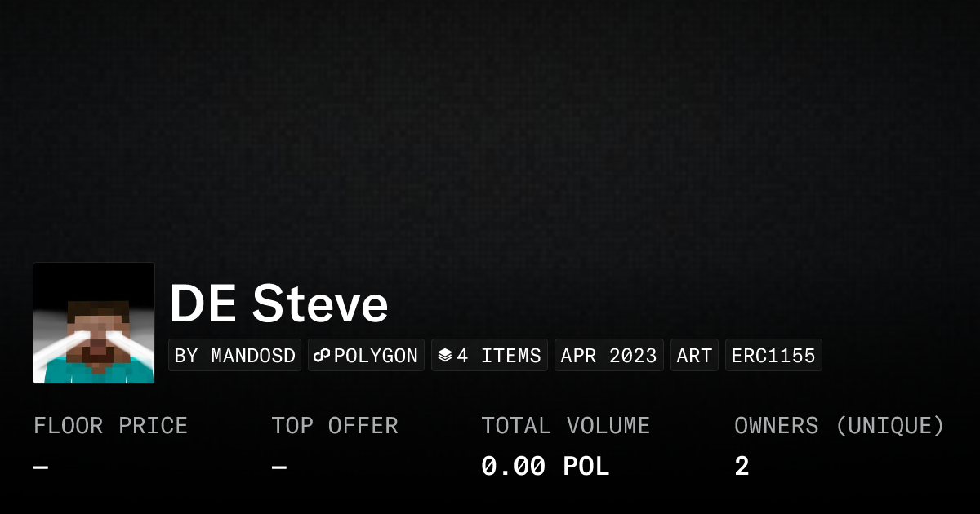Click the dash value under Floor Price
Image resolution: width=980 pixels, height=514 pixels.
click(41, 467)
